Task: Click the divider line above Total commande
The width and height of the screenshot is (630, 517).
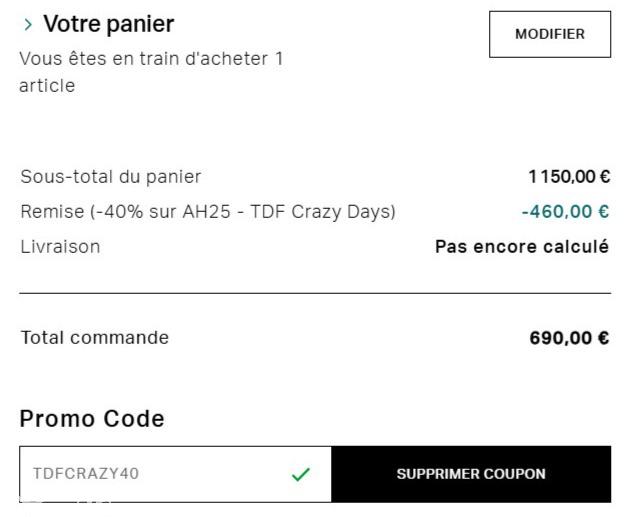Action: pos(314,293)
